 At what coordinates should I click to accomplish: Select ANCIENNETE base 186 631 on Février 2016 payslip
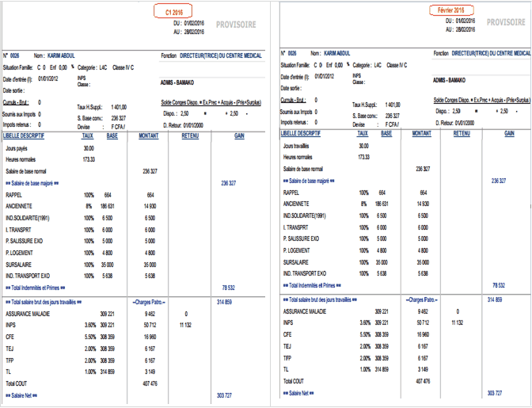(x=382, y=204)
